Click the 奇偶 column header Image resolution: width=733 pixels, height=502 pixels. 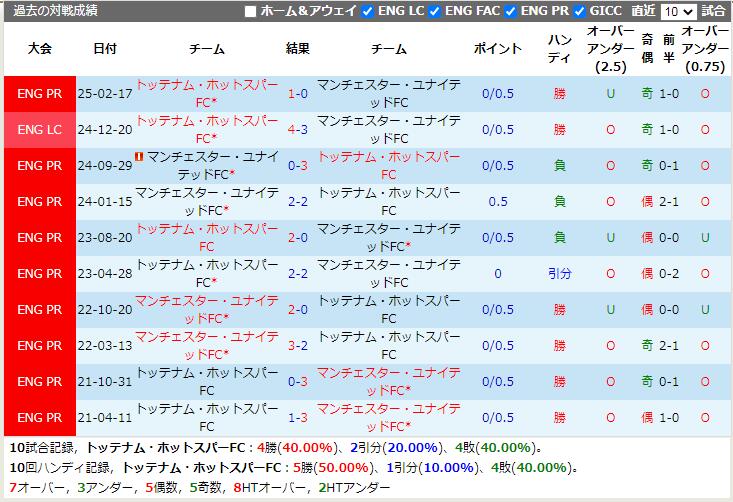647,49
